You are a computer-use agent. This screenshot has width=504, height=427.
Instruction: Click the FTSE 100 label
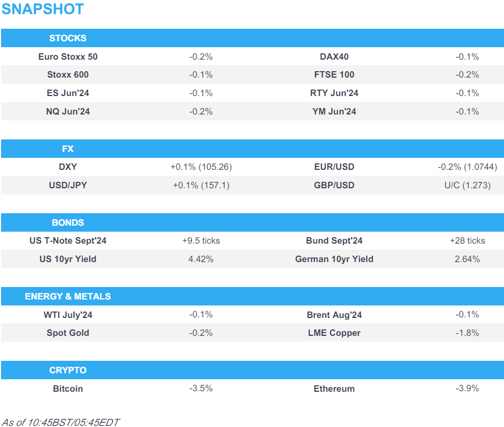(x=334, y=75)
